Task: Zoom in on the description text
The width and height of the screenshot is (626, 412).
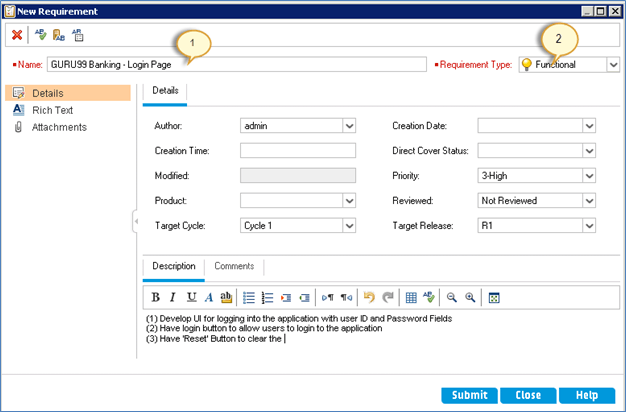Action: [x=469, y=297]
